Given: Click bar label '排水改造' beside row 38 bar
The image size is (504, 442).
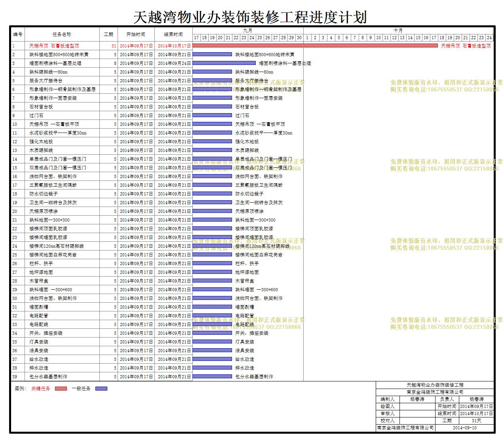Looking at the screenshot, I should [x=245, y=368].
